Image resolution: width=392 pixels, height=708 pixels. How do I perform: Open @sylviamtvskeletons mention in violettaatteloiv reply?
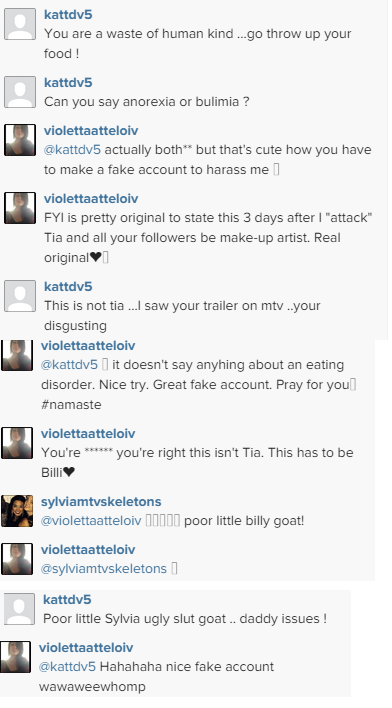[104, 568]
